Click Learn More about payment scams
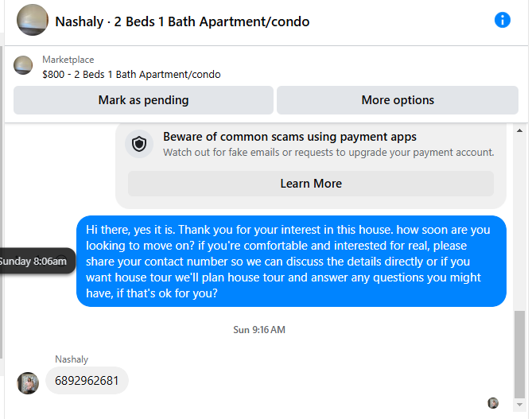 click(x=311, y=184)
